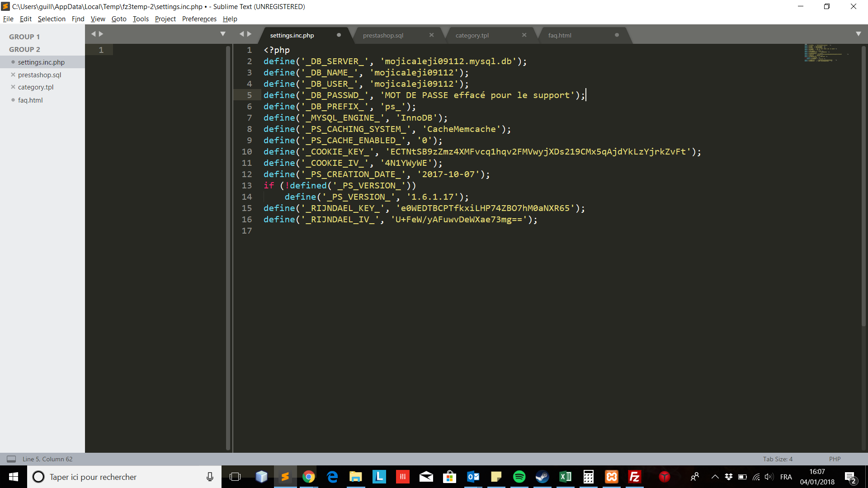The width and height of the screenshot is (868, 488).
Task: Select settings.inc.php in the sidebar
Action: (42, 62)
